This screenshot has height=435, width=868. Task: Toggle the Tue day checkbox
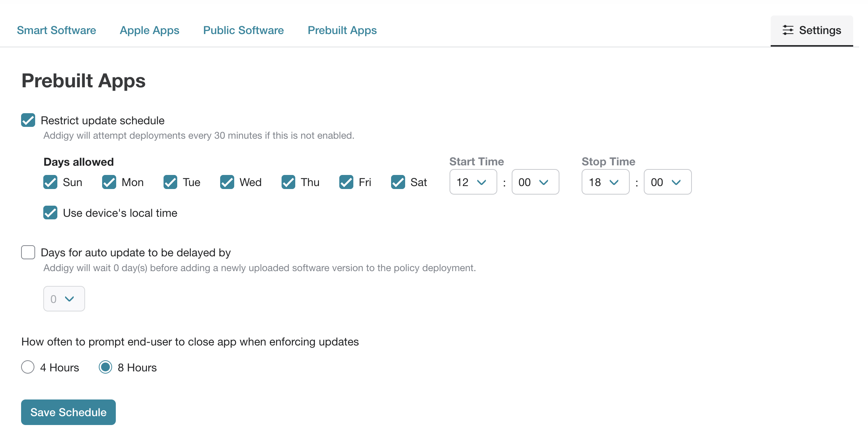(x=170, y=182)
